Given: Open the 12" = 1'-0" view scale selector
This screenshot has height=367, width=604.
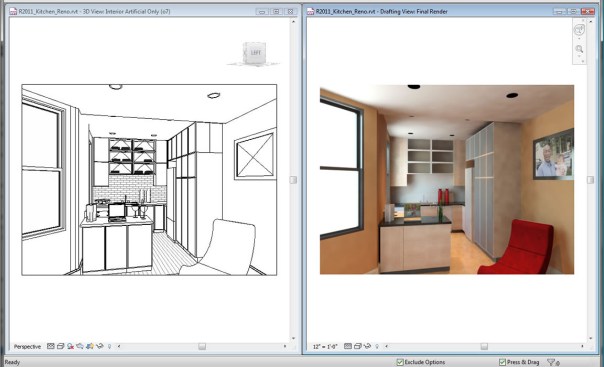Looking at the screenshot, I should 325,347.
